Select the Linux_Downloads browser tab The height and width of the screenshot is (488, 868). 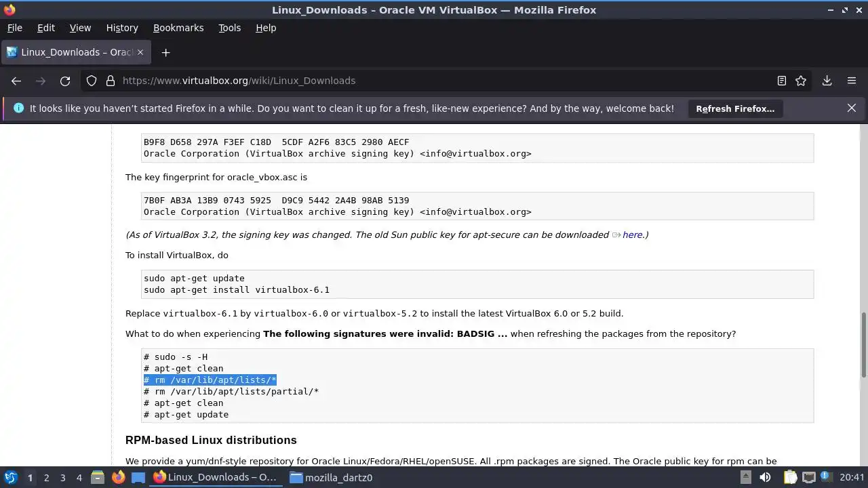(x=75, y=52)
